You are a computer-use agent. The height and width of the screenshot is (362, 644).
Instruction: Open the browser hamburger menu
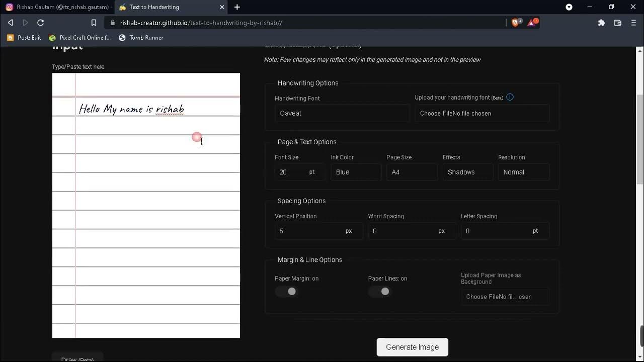[x=633, y=23]
